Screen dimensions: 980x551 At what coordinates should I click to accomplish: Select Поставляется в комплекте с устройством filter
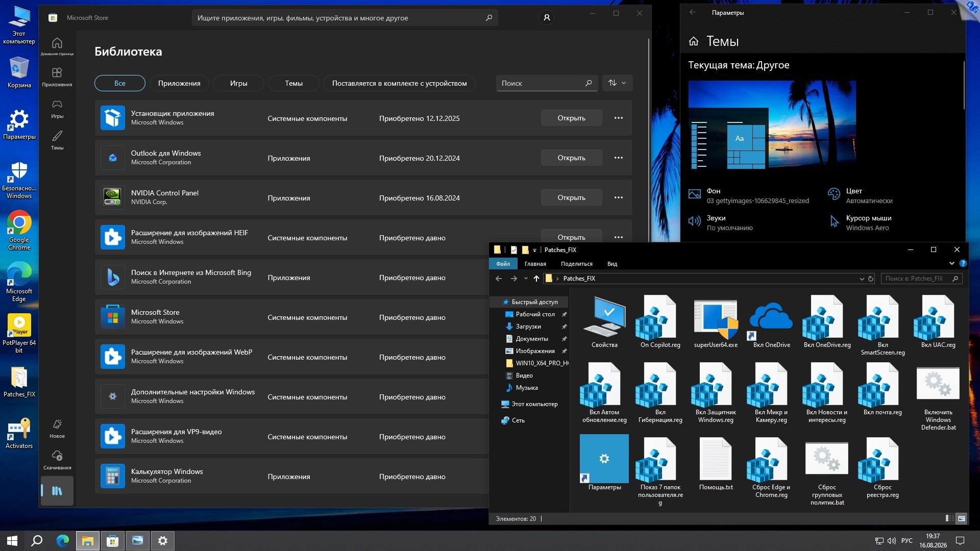pyautogui.click(x=399, y=83)
